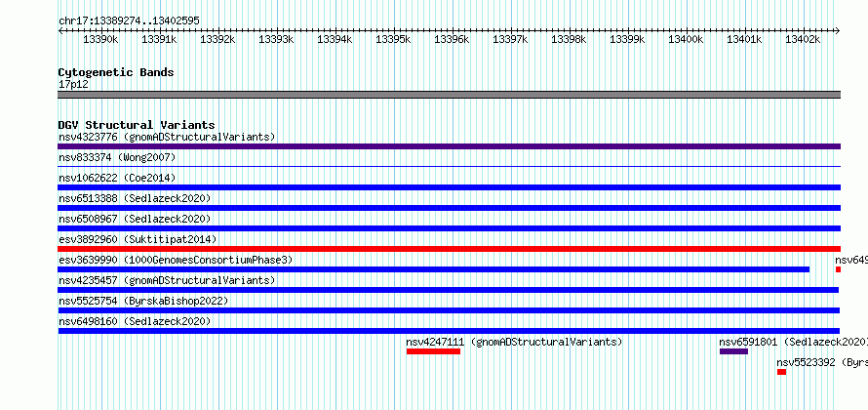
Task: Click the short red nsv4247111 bar
Action: click(x=433, y=351)
